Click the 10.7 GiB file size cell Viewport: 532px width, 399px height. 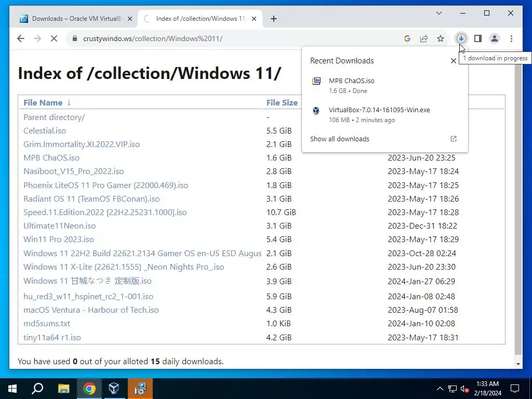click(281, 212)
